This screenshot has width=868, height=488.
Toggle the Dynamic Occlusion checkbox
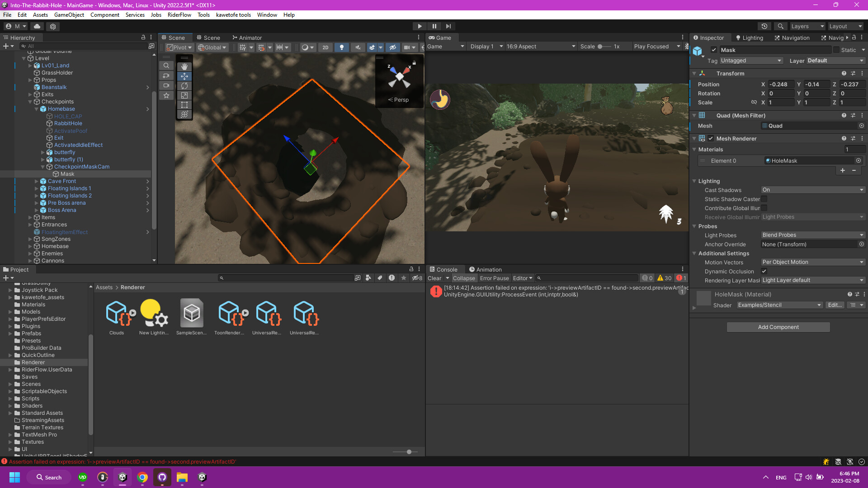[764, 271]
